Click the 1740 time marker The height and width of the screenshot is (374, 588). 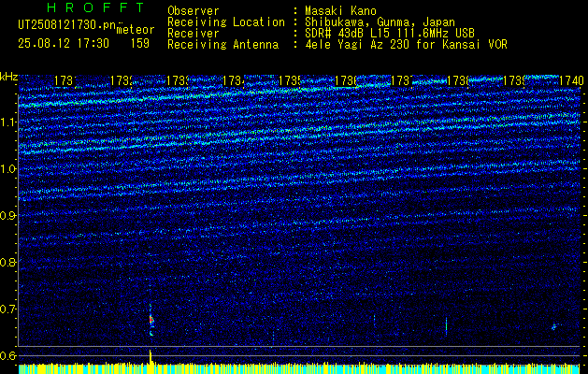tap(571, 80)
